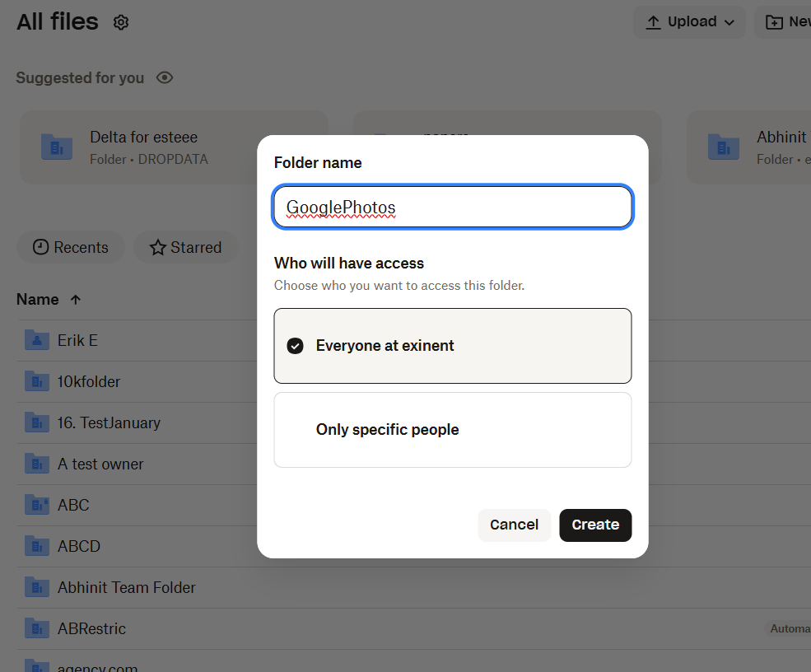Hide the Suggested for you section
The width and height of the screenshot is (811, 672).
(165, 77)
